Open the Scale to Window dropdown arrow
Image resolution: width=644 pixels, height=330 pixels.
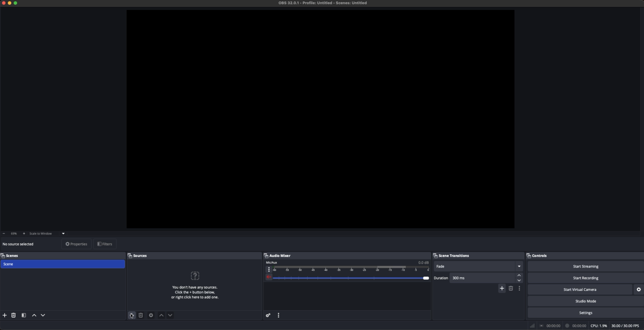(x=63, y=233)
